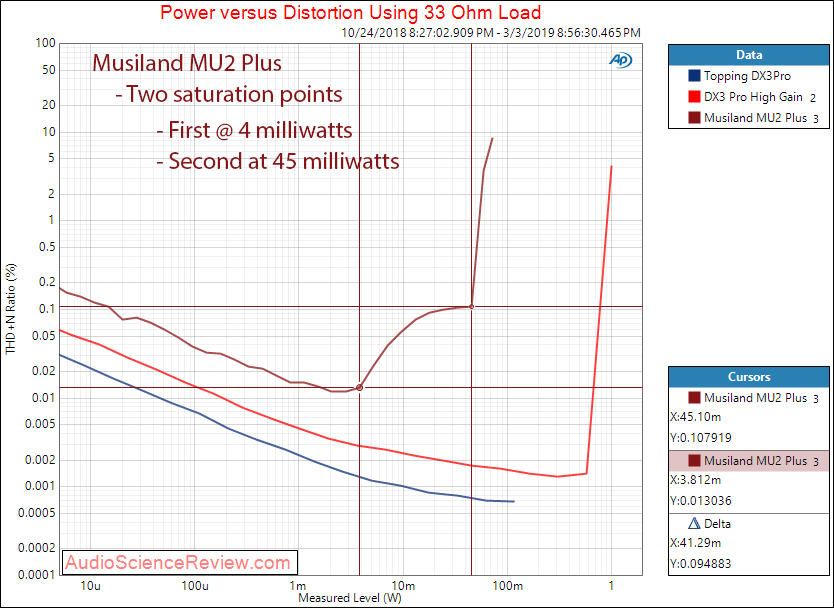Click the "- Second at 45 milliwatts" annotation

(x=278, y=161)
